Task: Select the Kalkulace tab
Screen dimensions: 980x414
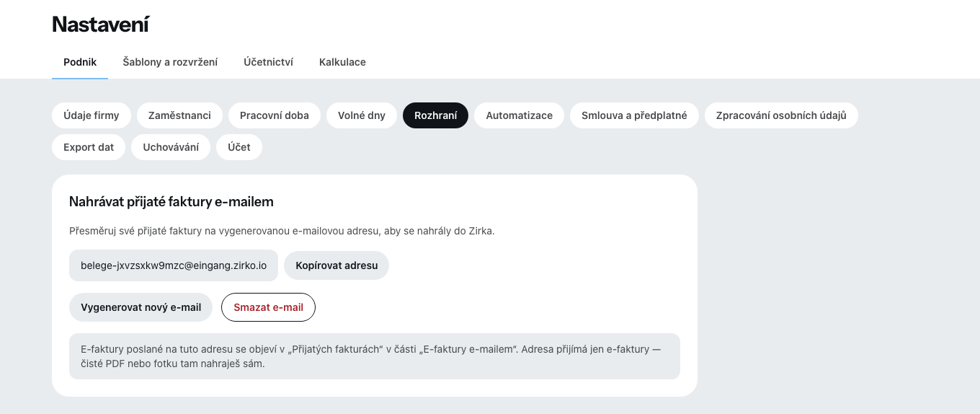Action: pyautogui.click(x=342, y=62)
